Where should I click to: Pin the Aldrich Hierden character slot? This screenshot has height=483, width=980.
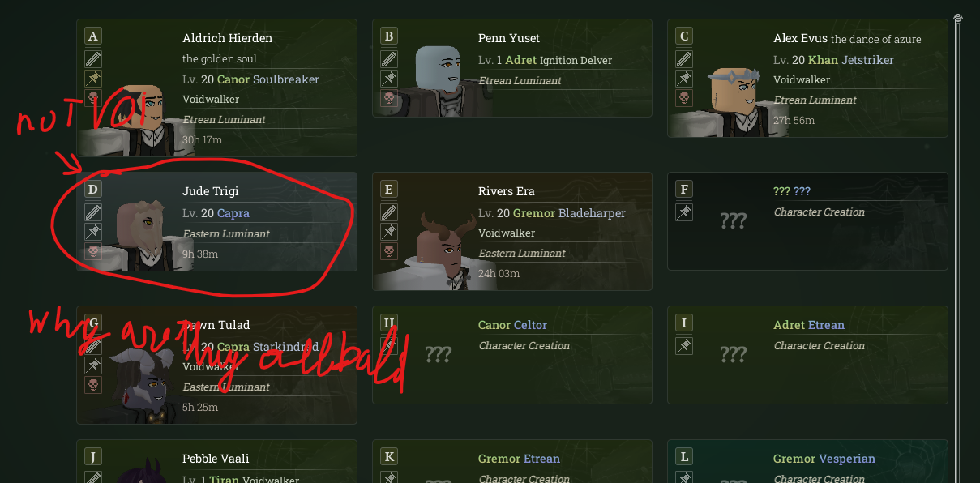point(93,79)
